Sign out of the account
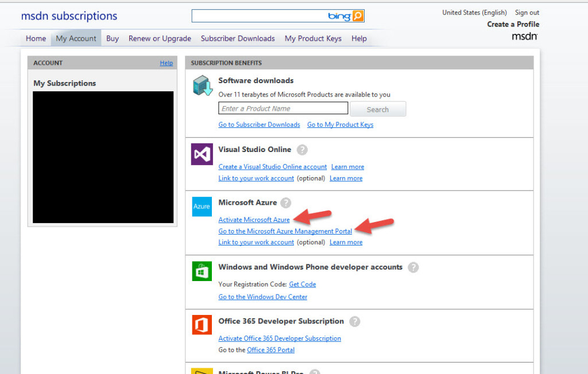 click(x=527, y=12)
